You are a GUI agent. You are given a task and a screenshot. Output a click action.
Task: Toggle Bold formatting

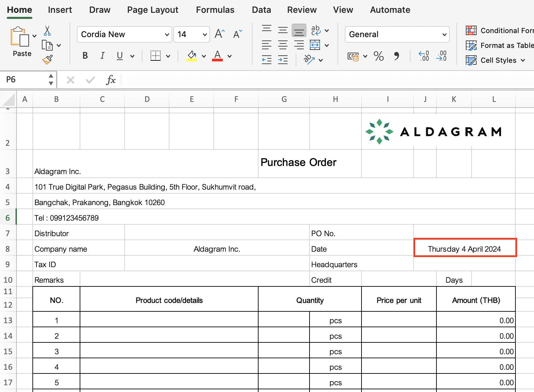click(85, 56)
